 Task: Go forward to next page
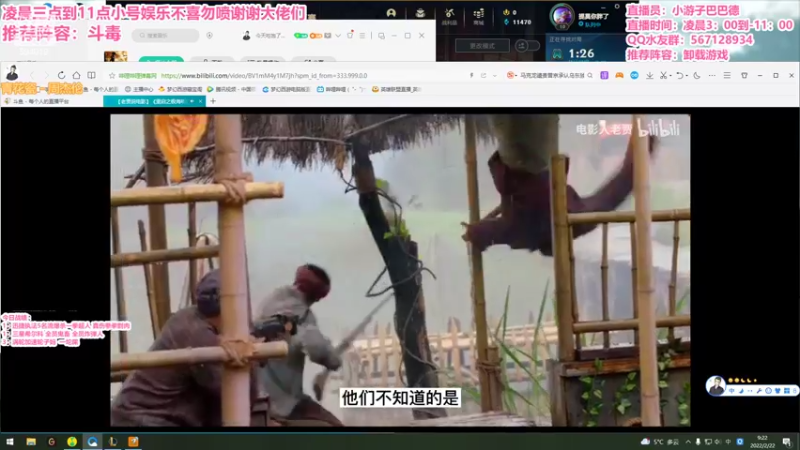[46, 75]
